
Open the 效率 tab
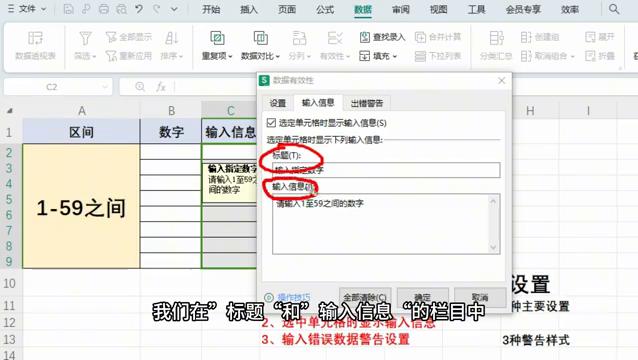pyautogui.click(x=570, y=9)
